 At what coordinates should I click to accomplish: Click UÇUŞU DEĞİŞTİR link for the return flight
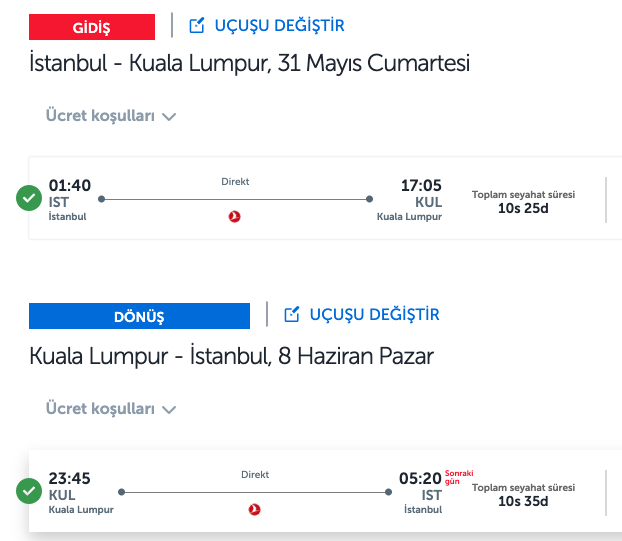pyautogui.click(x=374, y=315)
